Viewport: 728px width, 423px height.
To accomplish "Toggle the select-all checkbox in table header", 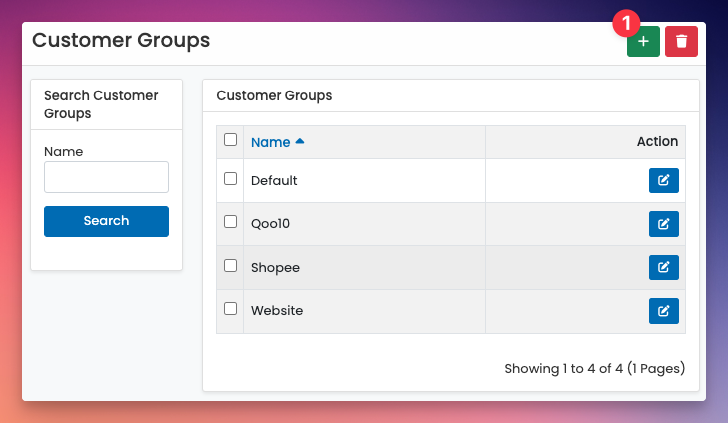I will [231, 140].
